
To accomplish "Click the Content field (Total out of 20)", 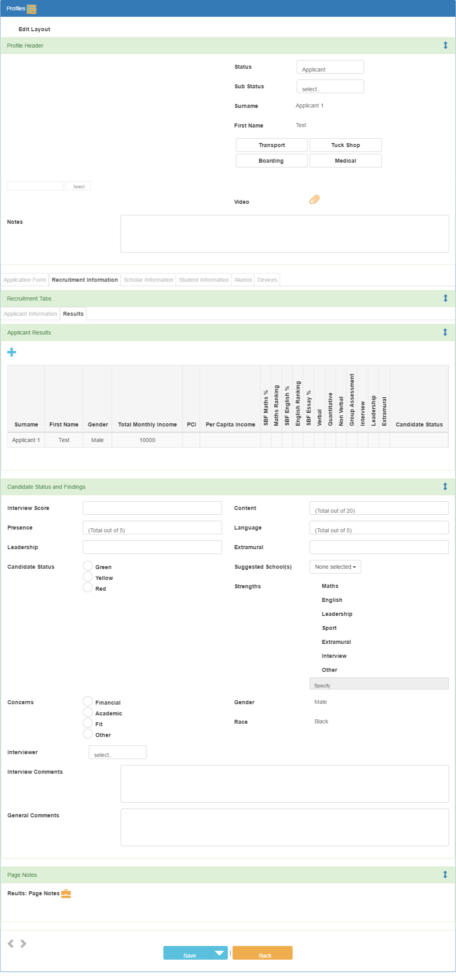I will [x=379, y=508].
